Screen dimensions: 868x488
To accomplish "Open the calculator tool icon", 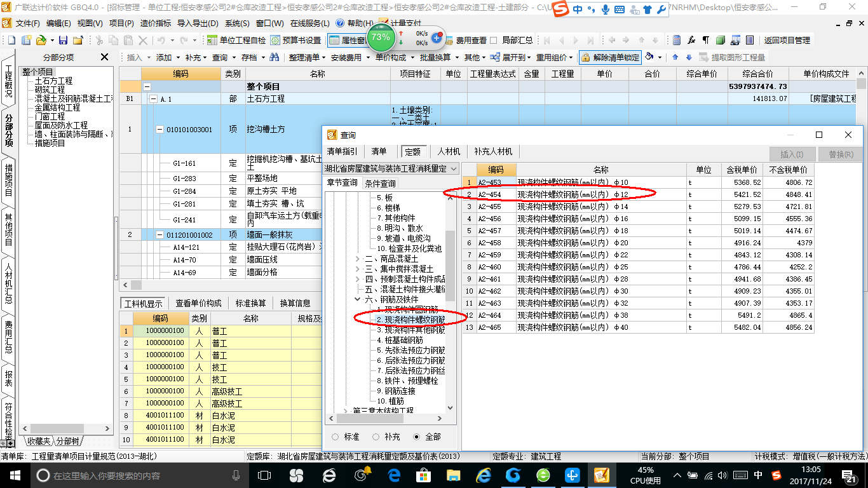I will pyautogui.click(x=677, y=40).
